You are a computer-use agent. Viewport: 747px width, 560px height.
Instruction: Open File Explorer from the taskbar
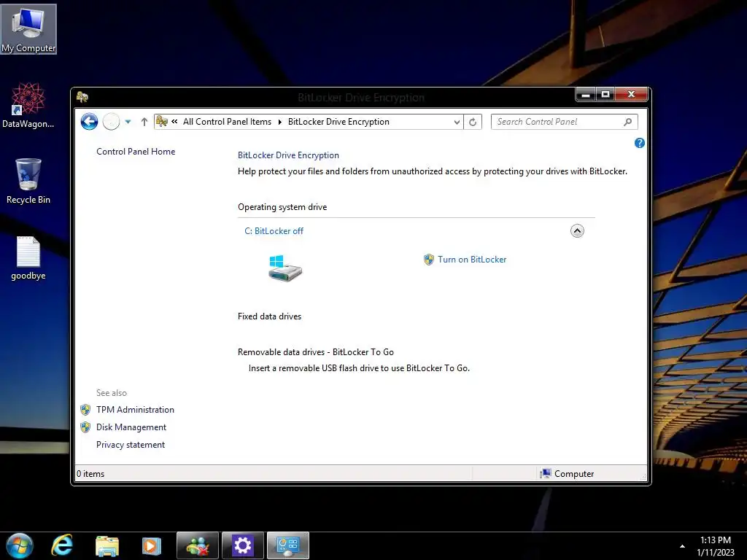[107, 545]
